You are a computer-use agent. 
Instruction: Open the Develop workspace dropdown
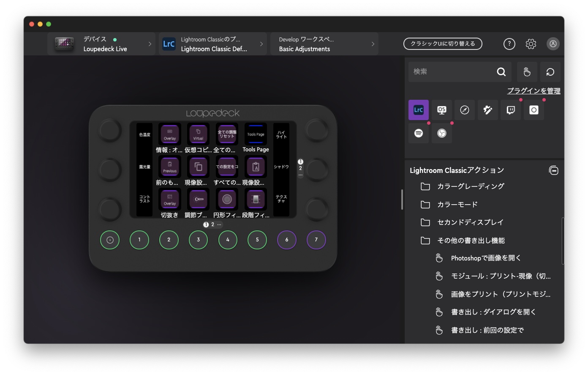(324, 44)
